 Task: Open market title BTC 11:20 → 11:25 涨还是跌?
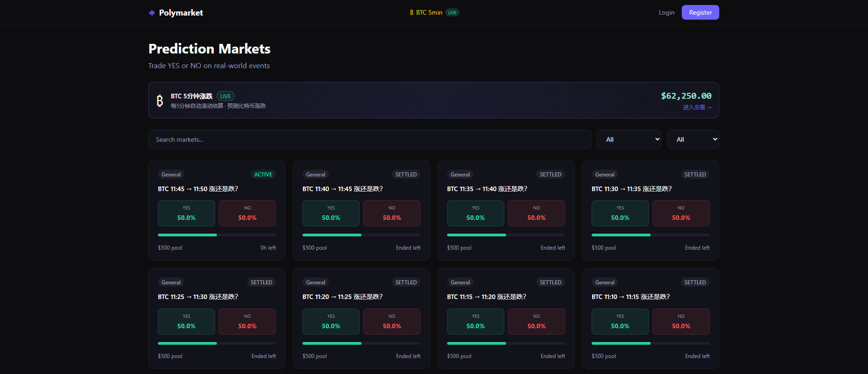342,297
